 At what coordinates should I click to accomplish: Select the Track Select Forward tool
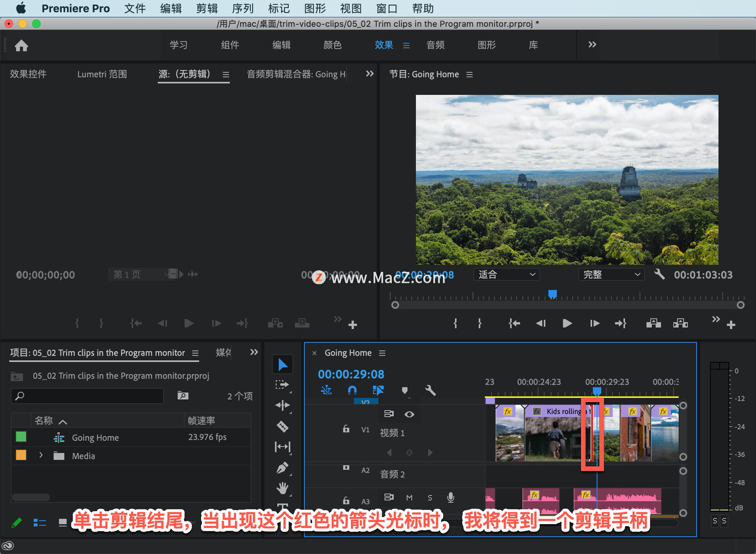(282, 384)
